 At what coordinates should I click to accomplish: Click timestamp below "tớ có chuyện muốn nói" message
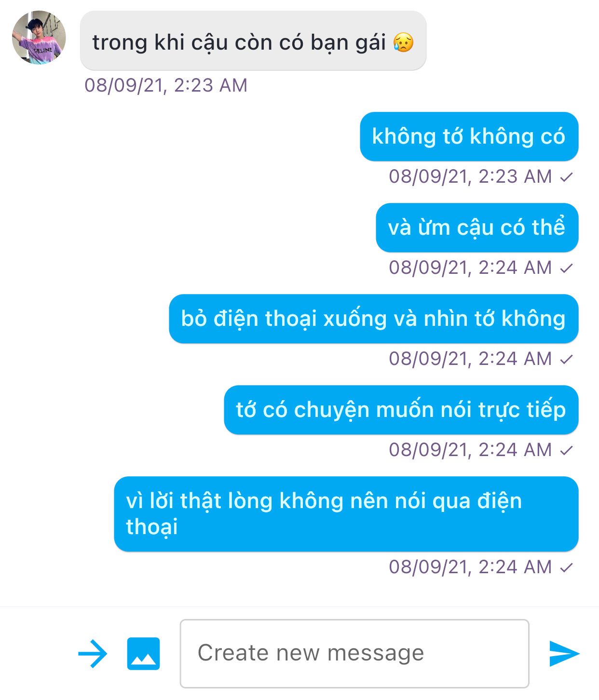(x=470, y=450)
